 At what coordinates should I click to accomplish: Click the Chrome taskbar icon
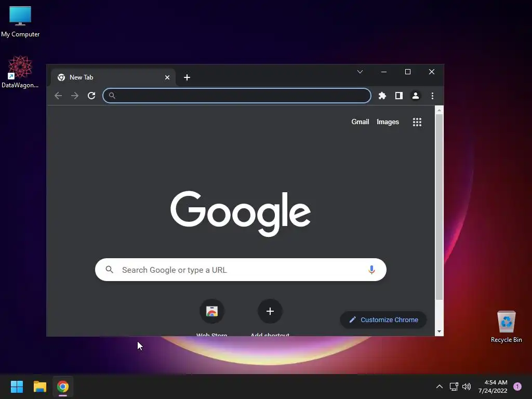click(x=63, y=387)
